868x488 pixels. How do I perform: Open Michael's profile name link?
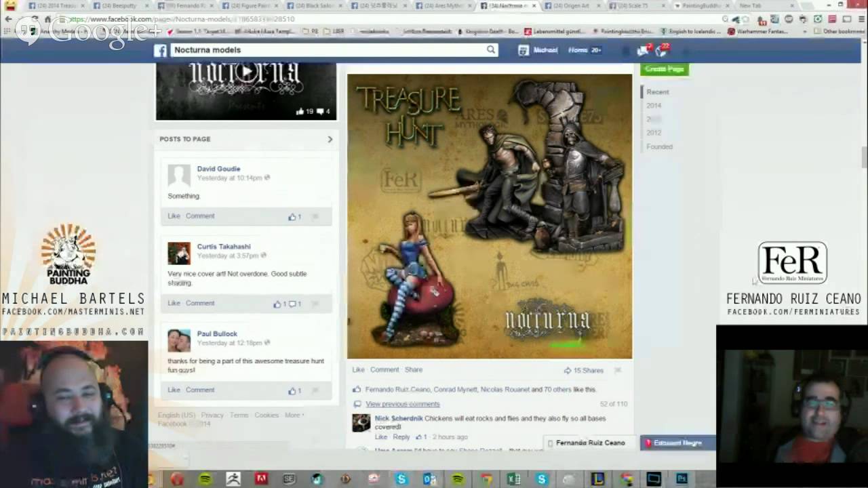[545, 50]
